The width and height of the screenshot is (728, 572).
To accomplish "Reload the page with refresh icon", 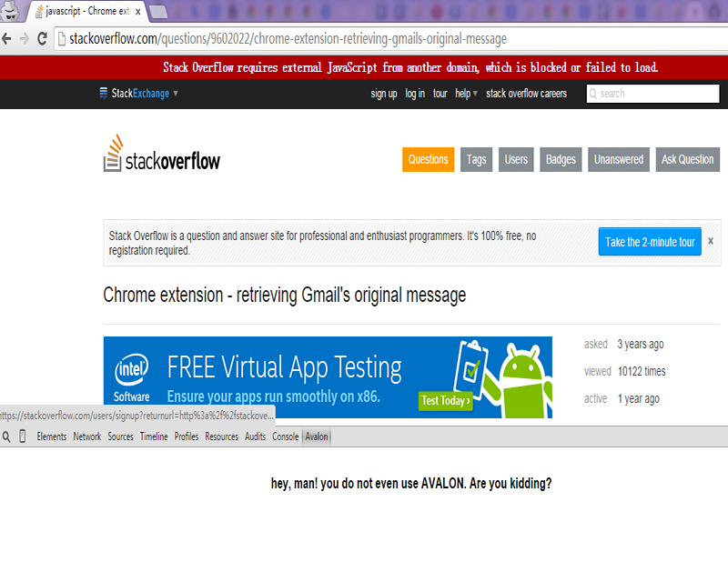I will [x=42, y=38].
